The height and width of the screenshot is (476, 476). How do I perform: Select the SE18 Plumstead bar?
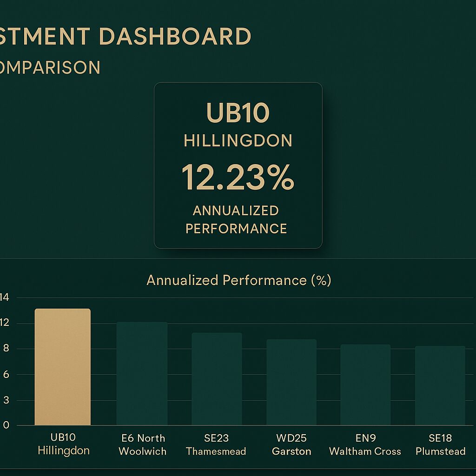pyautogui.click(x=440, y=385)
